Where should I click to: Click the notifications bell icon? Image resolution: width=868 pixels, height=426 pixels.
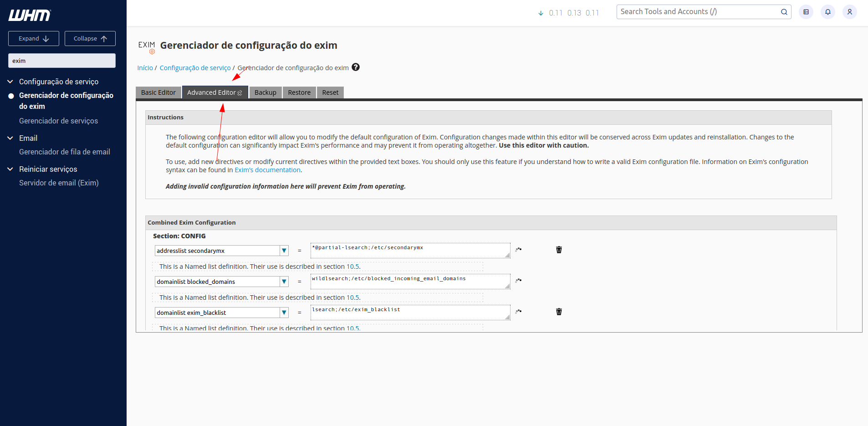(x=827, y=12)
